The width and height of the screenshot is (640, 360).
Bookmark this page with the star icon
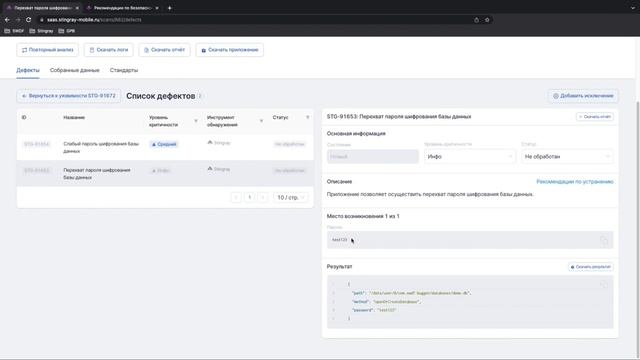click(487, 20)
